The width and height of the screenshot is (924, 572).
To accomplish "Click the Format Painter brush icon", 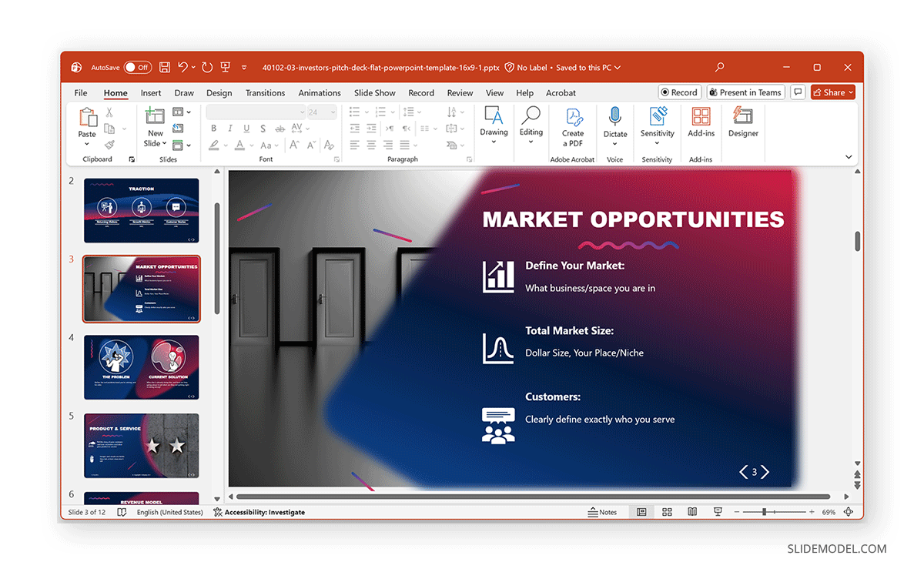I will point(109,145).
